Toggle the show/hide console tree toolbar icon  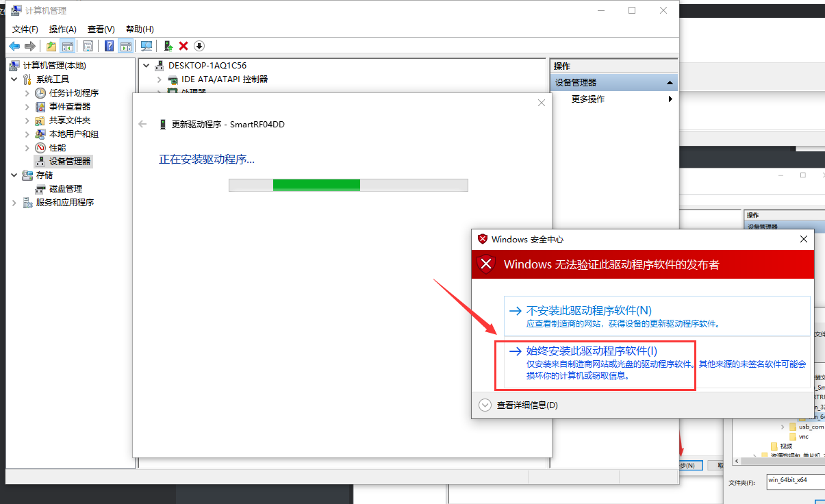click(67, 46)
